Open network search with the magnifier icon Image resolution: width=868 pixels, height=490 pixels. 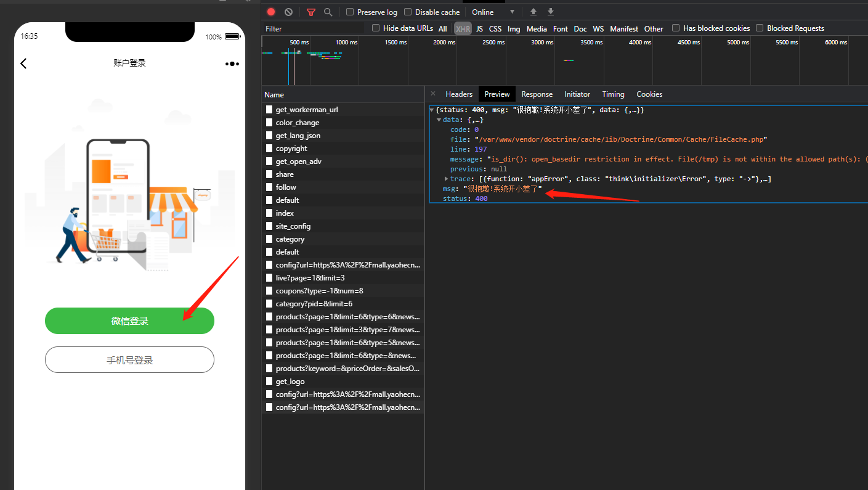click(x=328, y=12)
